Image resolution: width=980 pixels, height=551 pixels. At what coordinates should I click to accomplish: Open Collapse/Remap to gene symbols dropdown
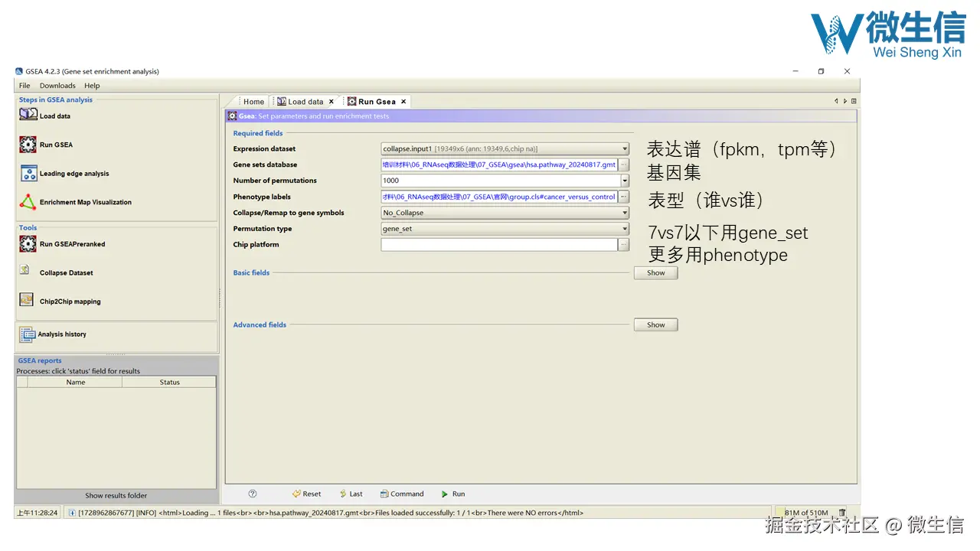coord(625,213)
